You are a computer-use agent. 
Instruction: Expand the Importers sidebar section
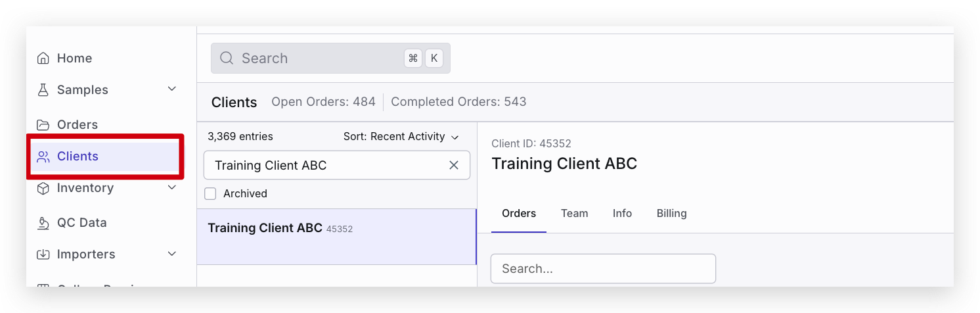[172, 254]
